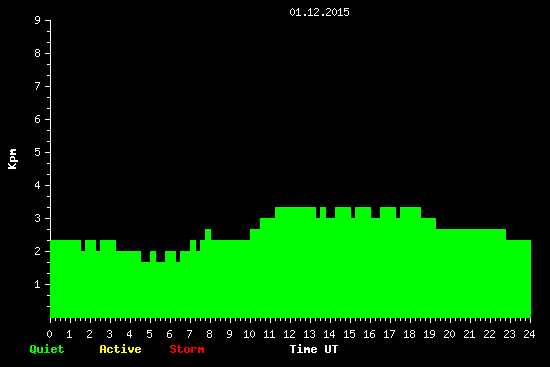550x367 pixels.
Task: Click the Time UT axis label
Action: point(314,349)
